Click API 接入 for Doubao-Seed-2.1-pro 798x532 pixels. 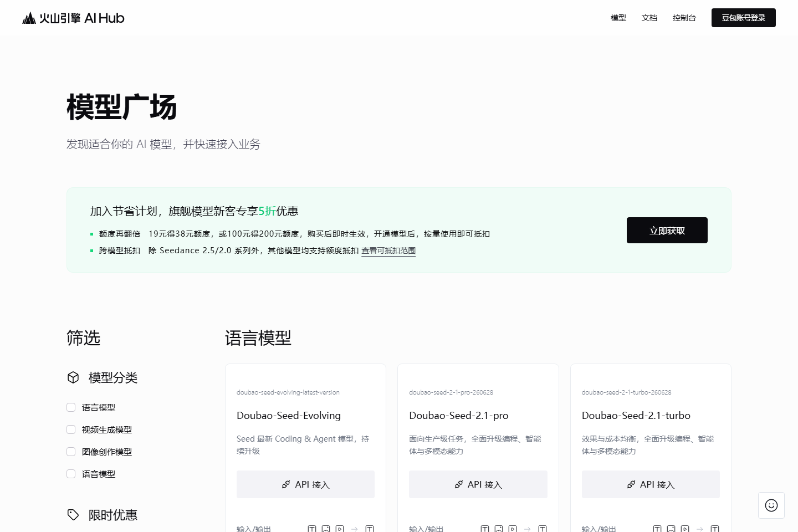coord(478,484)
